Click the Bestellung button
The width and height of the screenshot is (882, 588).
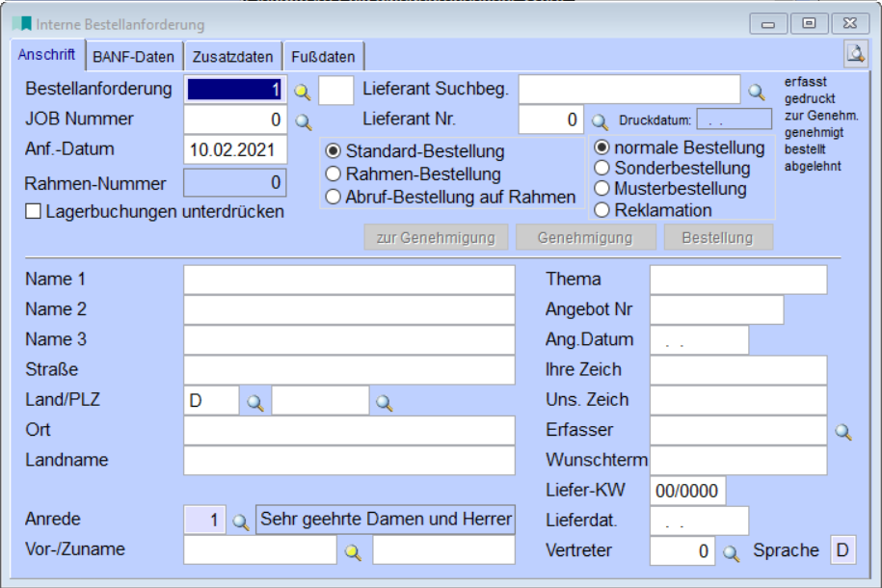[719, 237]
